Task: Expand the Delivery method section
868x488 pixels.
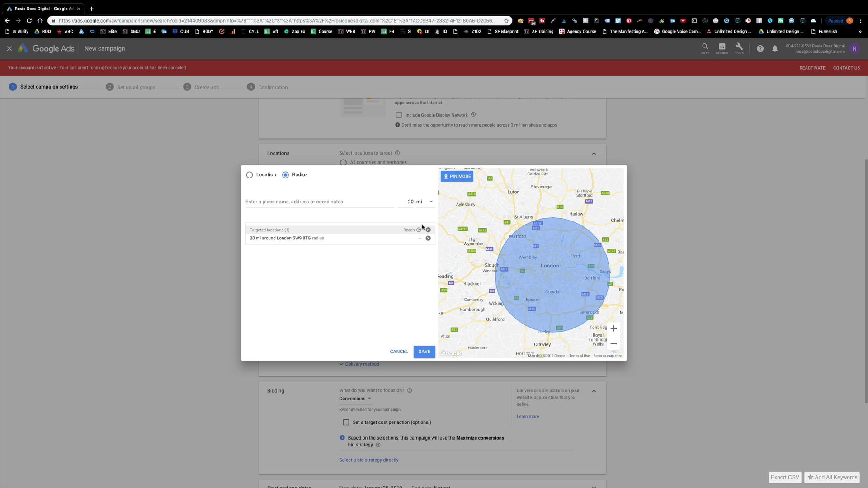Action: pos(359,364)
